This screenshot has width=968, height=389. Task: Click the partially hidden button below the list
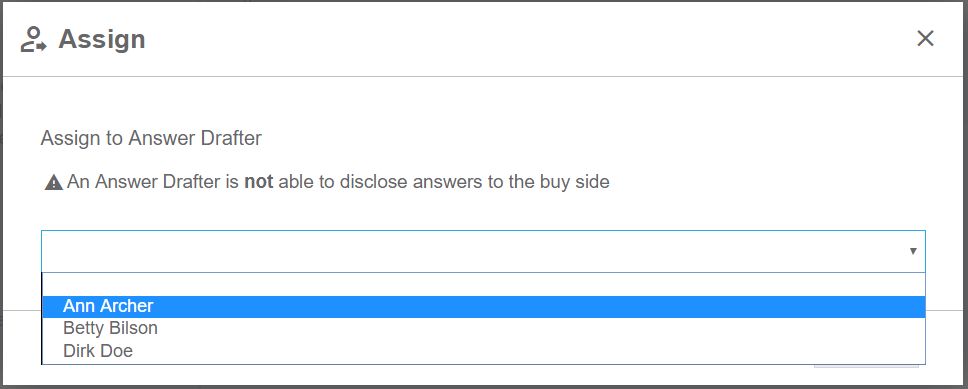tap(867, 366)
